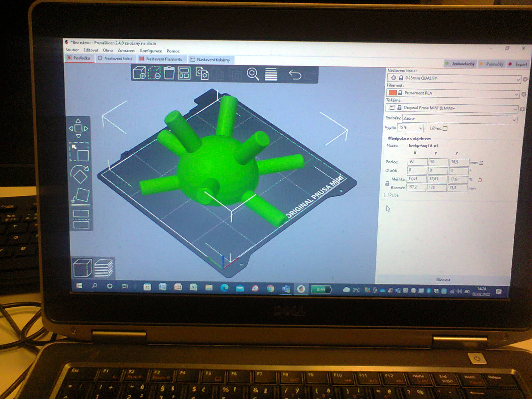532x399 pixels.
Task: Open the Windows notification center
Action: coord(498,292)
